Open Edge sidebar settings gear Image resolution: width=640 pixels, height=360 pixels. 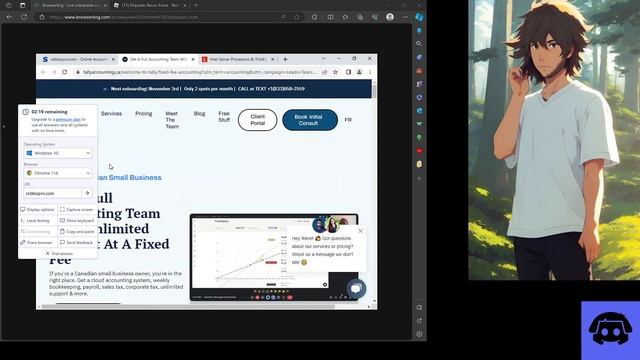pos(419,334)
